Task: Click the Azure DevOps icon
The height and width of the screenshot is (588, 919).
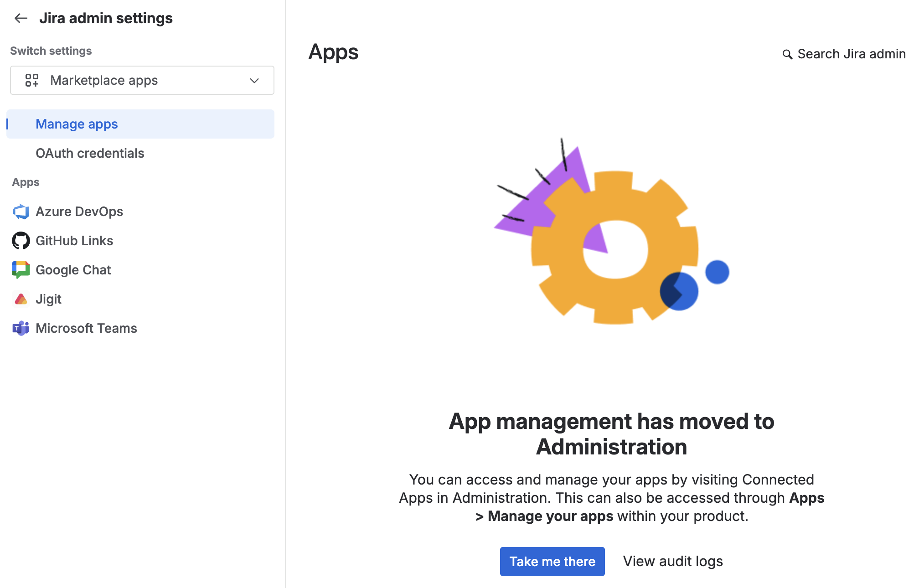Action: 21,211
